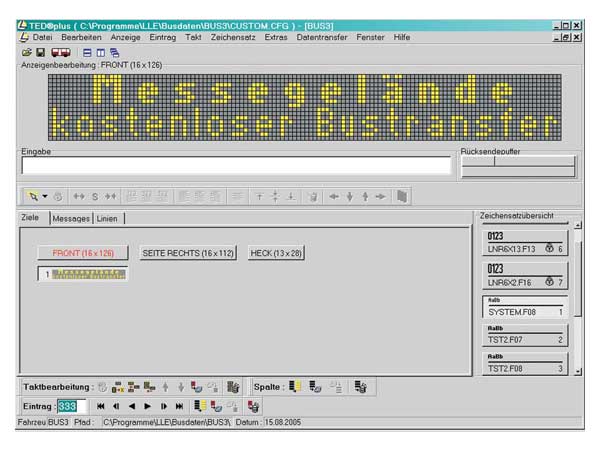600x452 pixels.
Task: Shift display content down arrow
Action: tap(349, 196)
